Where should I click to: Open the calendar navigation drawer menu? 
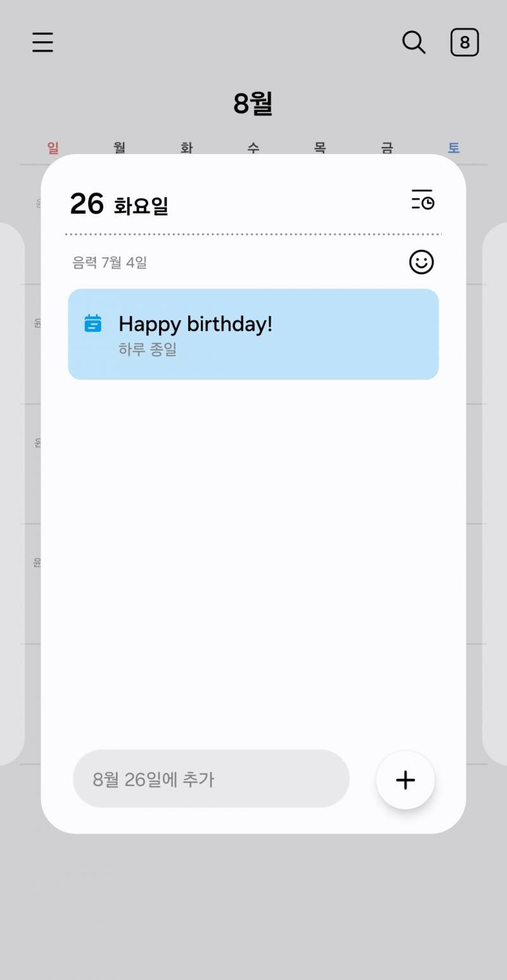(x=42, y=42)
